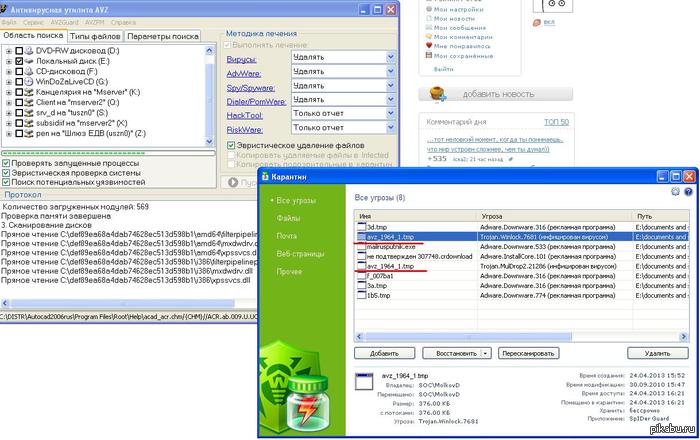Uncheck the Локальный диск (E:) checkbox

pos(19,61)
